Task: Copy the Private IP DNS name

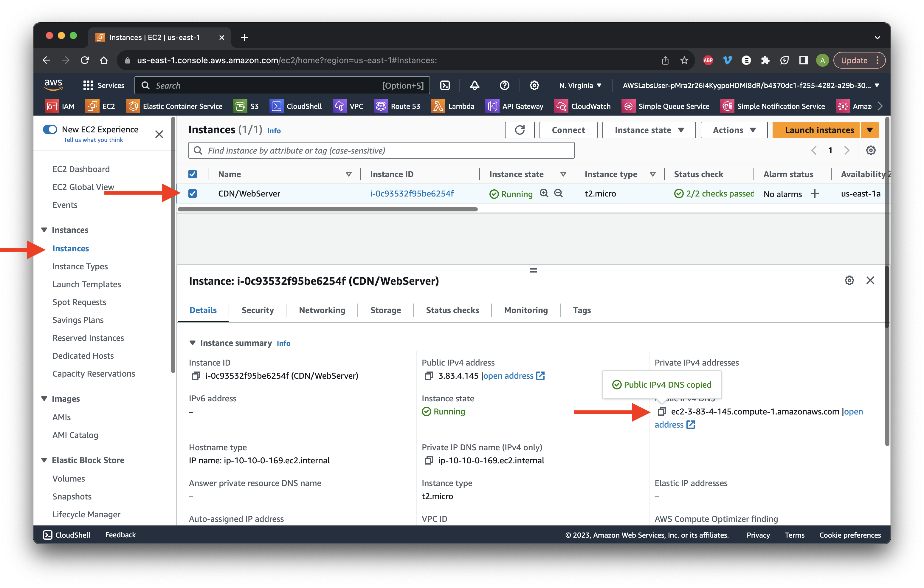Action: (429, 460)
